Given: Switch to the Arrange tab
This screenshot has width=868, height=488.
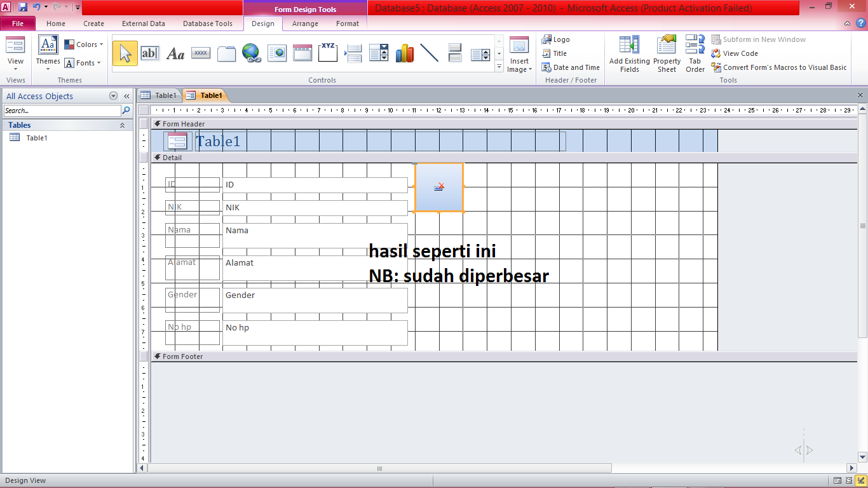Looking at the screenshot, I should click(x=305, y=24).
